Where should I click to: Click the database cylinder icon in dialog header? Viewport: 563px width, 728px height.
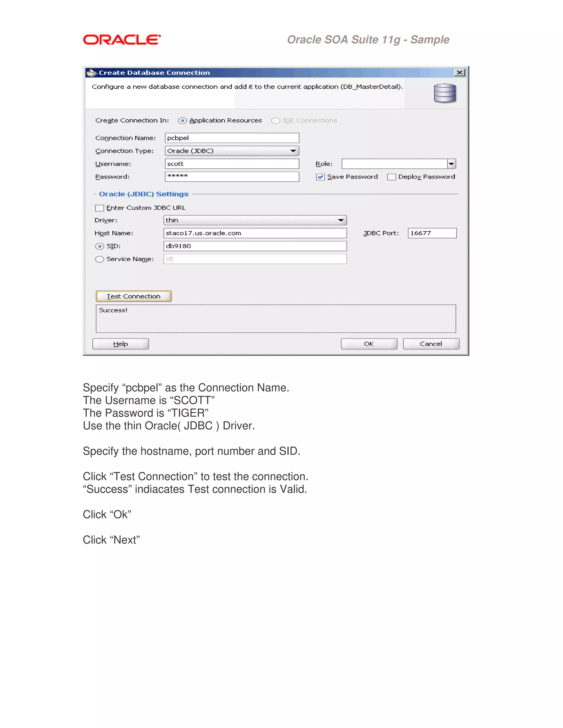(445, 93)
